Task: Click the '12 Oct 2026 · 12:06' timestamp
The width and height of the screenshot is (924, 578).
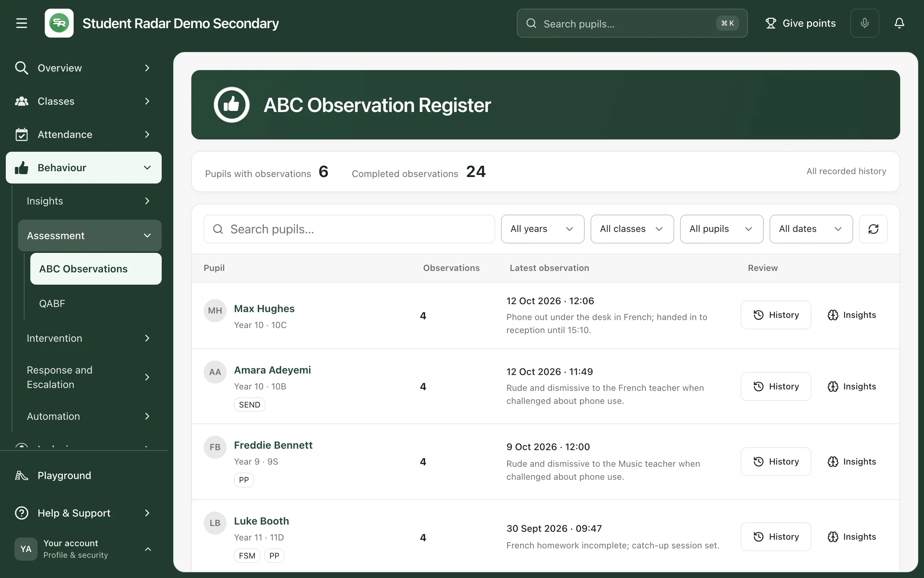Action: click(x=550, y=301)
